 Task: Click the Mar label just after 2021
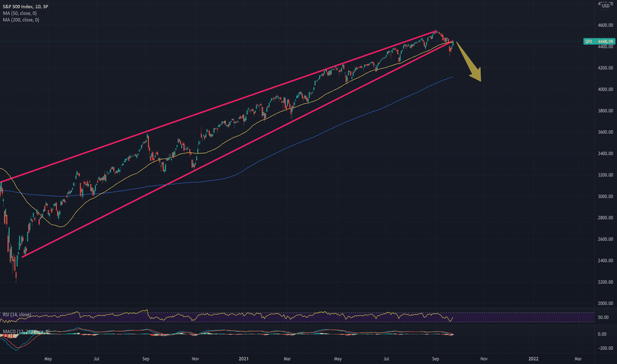click(287, 359)
